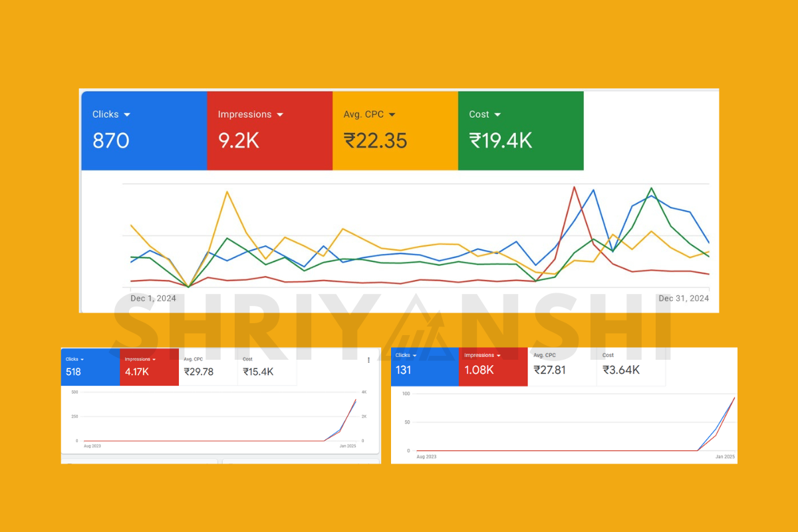Image resolution: width=798 pixels, height=532 pixels.
Task: Expand the Impressions dropdown arrow above 1.08K
Action: click(498, 356)
